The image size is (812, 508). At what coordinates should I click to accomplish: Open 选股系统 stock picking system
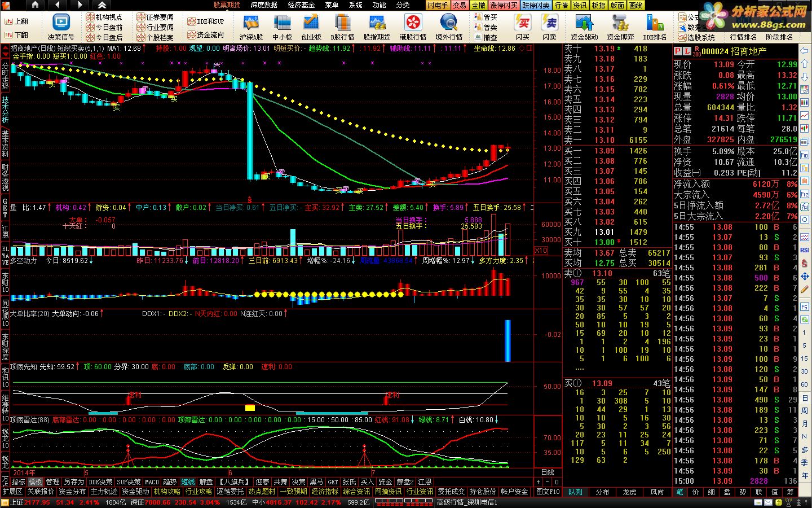coord(696,37)
